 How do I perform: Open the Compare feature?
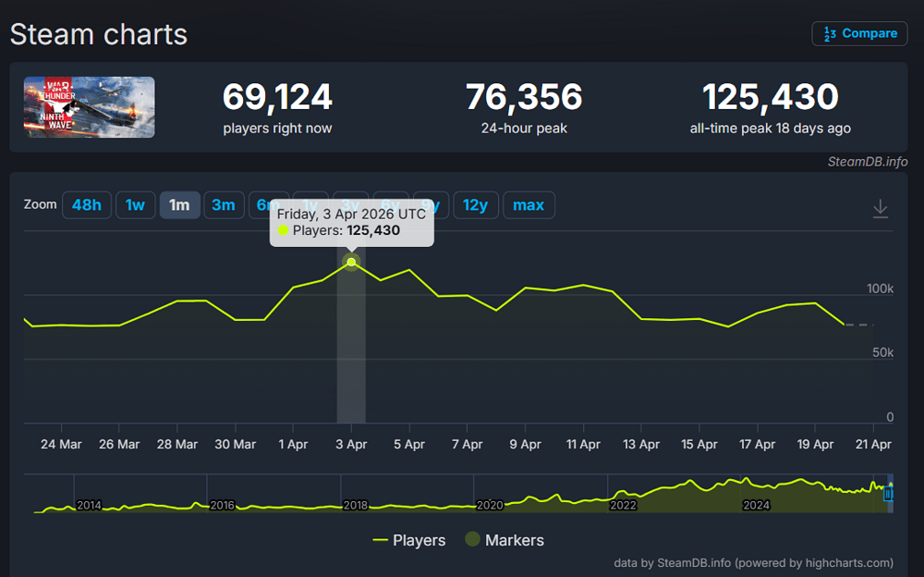pyautogui.click(x=859, y=34)
